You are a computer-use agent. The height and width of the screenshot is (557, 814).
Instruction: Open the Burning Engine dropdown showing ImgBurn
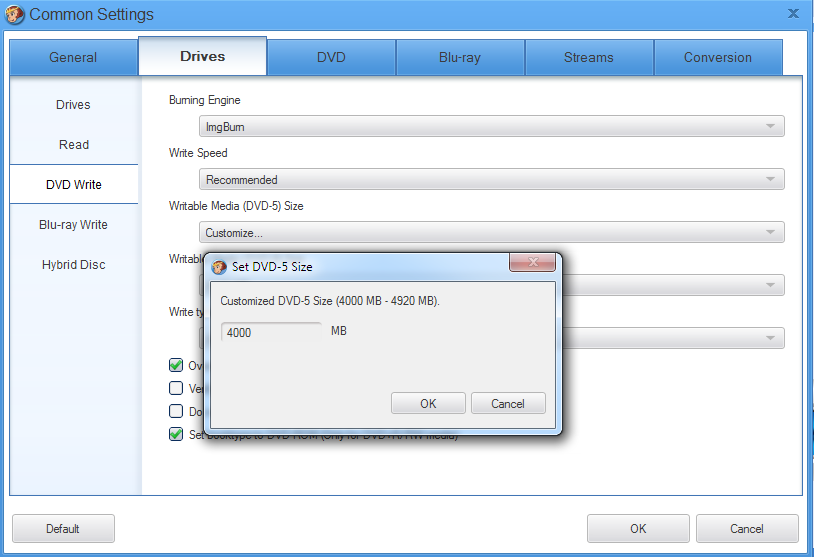[x=492, y=126]
